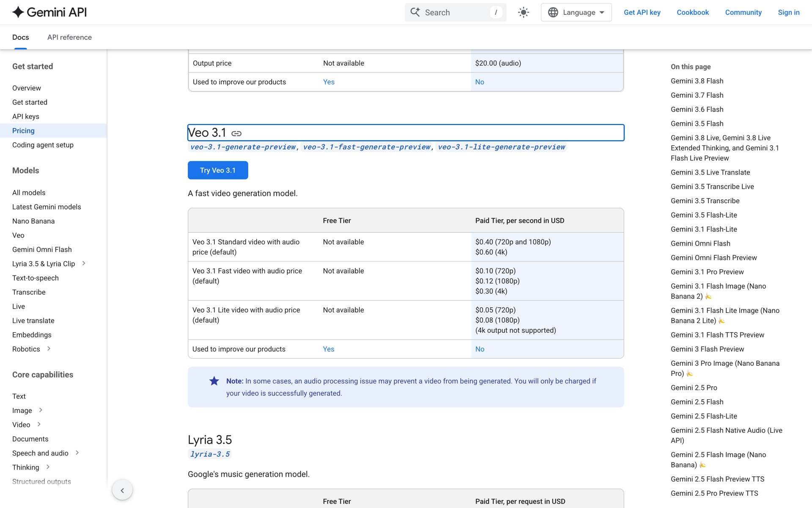
Task: Focus the Search input field
Action: click(455, 12)
